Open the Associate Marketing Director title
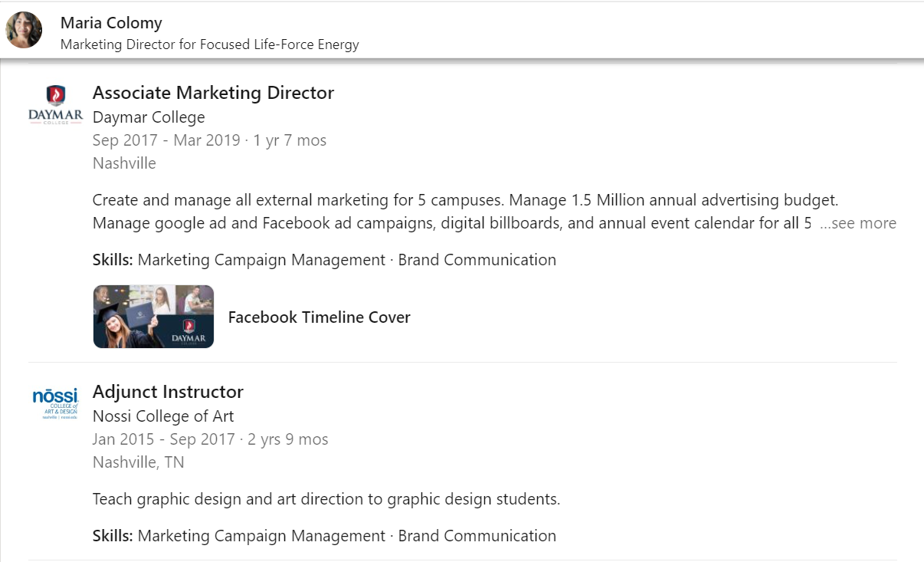 click(213, 93)
